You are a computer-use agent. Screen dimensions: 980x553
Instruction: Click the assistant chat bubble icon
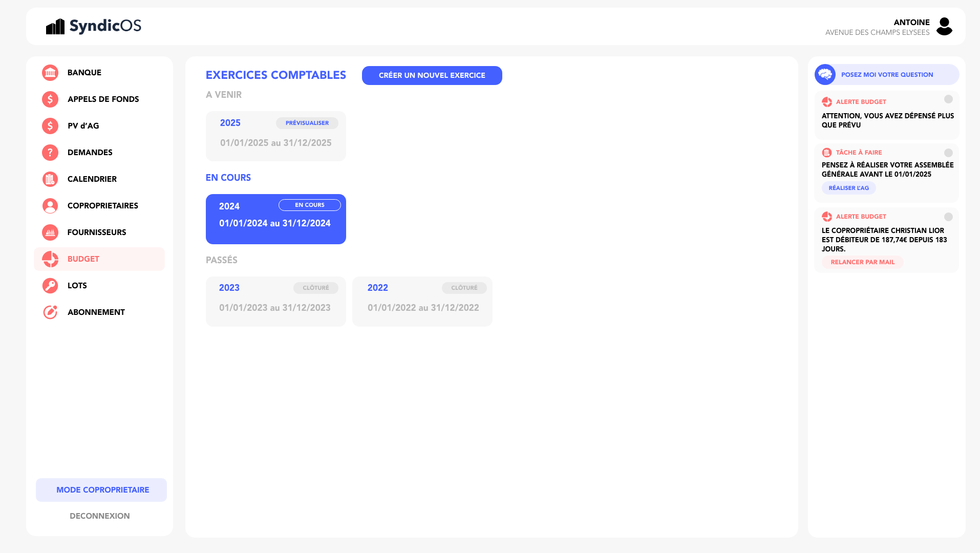tap(825, 75)
